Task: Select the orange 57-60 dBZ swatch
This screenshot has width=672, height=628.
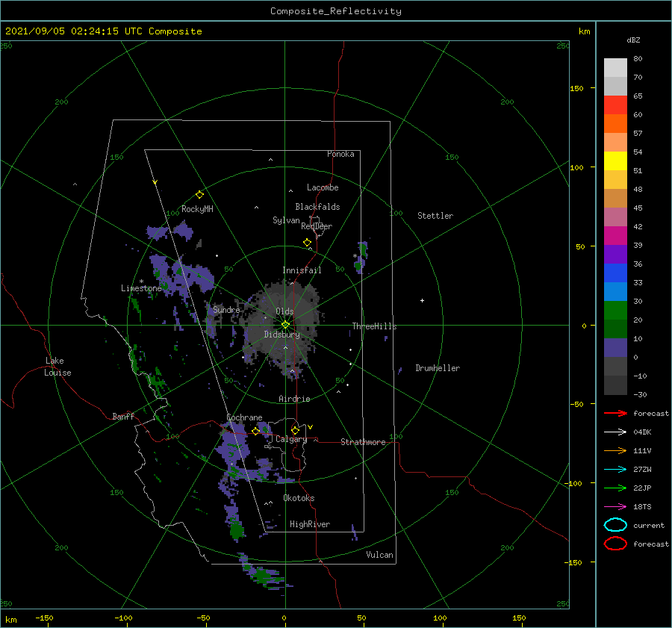Action: pyautogui.click(x=615, y=124)
